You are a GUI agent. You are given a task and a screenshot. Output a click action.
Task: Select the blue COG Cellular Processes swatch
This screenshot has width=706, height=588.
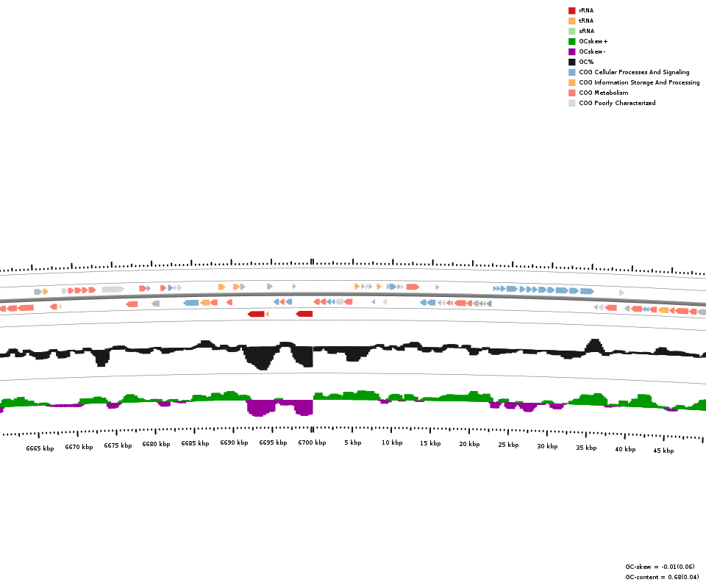pyautogui.click(x=571, y=72)
